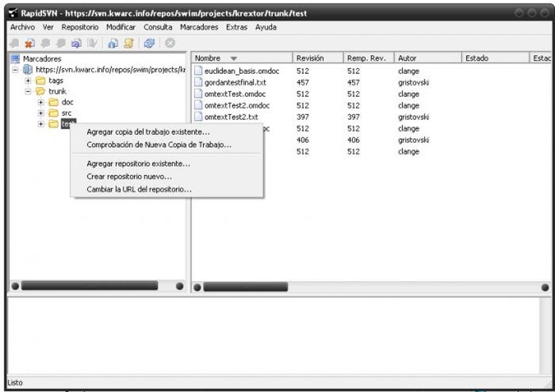Open the Ver menu
Image resolution: width=555 pixels, height=392 pixels.
pyautogui.click(x=48, y=27)
